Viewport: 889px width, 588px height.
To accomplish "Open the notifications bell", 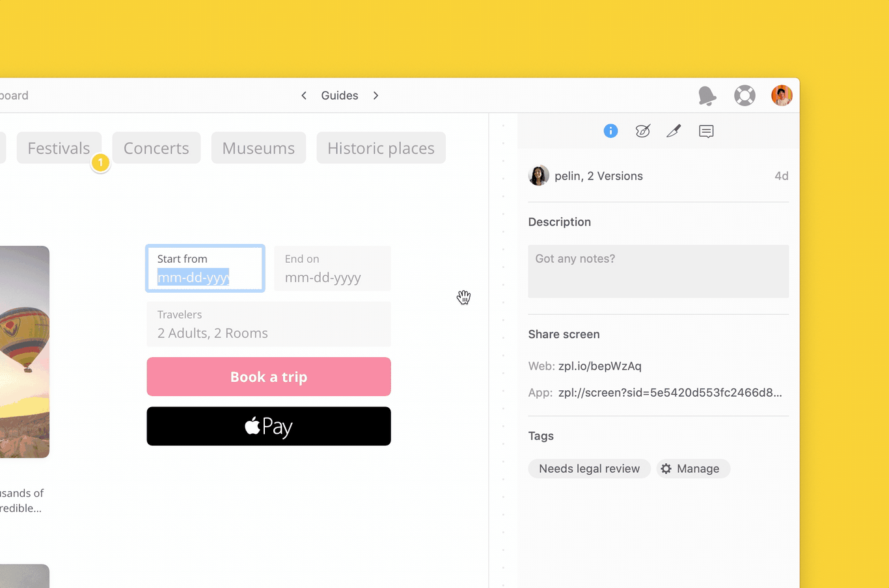I will tap(707, 95).
